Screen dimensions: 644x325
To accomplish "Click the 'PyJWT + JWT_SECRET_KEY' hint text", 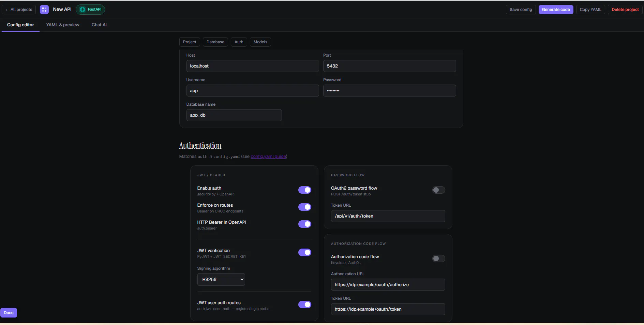I will pos(222,257).
